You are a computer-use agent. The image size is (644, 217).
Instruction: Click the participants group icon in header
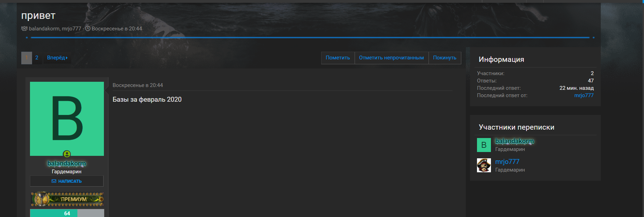click(24, 29)
